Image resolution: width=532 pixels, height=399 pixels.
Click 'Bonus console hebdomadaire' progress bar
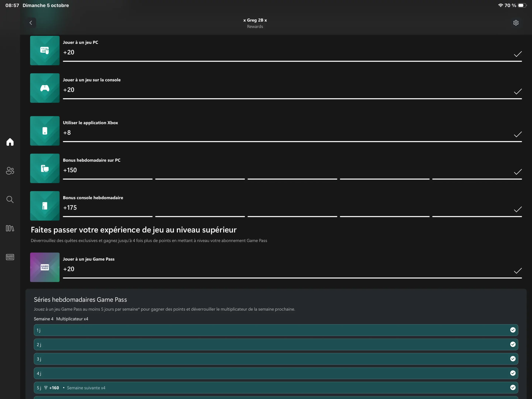pyautogui.click(x=292, y=216)
